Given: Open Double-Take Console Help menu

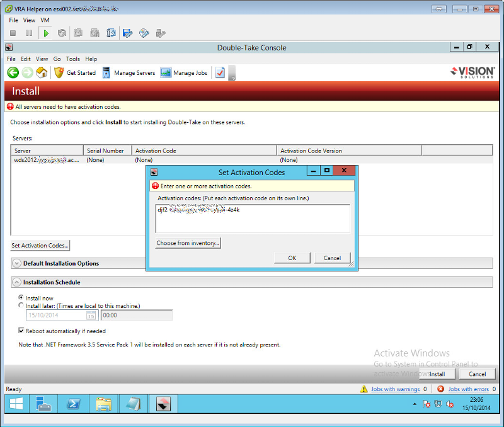Looking at the screenshot, I should click(91, 59).
